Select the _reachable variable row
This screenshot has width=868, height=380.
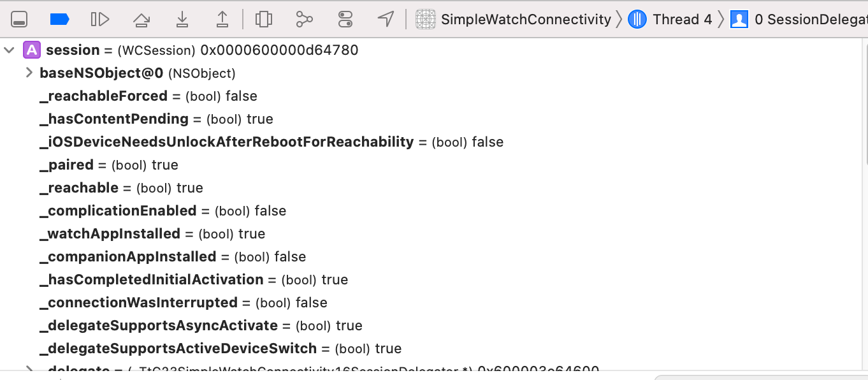(x=121, y=188)
